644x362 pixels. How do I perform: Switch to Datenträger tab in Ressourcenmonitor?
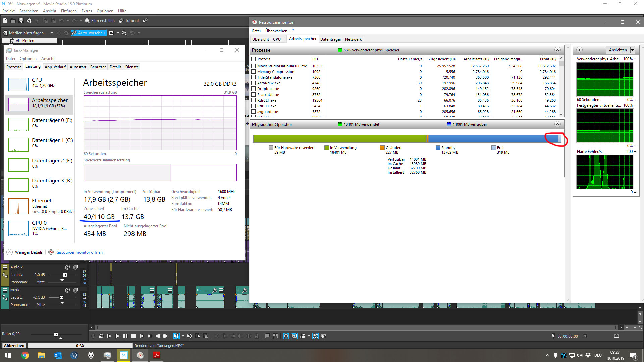pos(330,39)
